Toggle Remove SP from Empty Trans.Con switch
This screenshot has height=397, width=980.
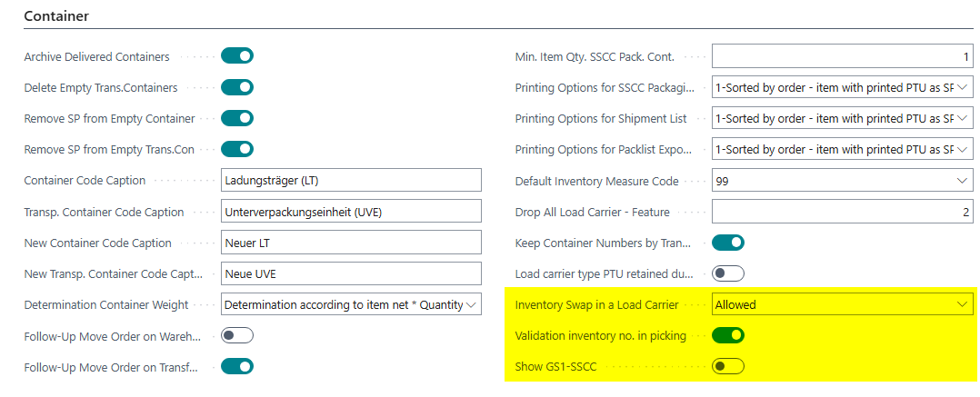[x=237, y=149]
